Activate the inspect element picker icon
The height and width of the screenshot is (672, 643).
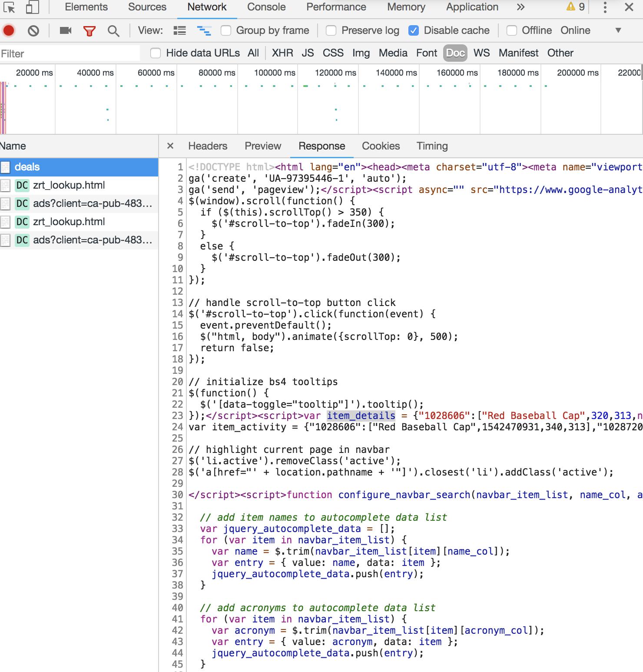pos(9,7)
